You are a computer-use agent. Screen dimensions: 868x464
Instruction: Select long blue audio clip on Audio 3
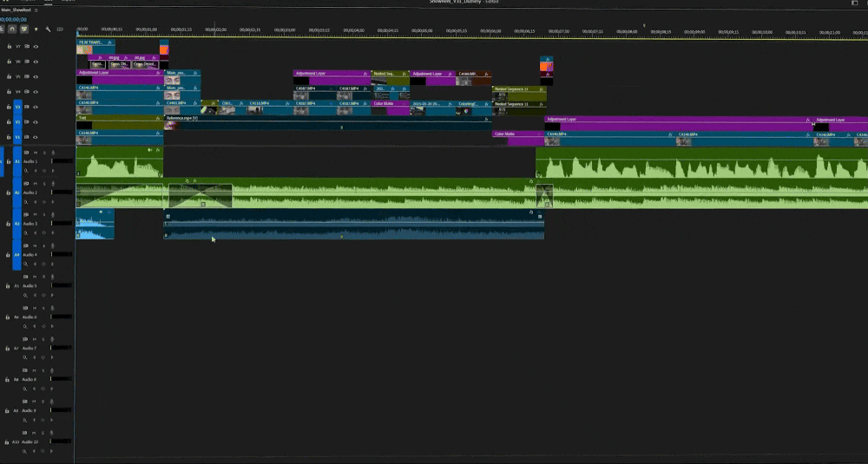tap(354, 224)
